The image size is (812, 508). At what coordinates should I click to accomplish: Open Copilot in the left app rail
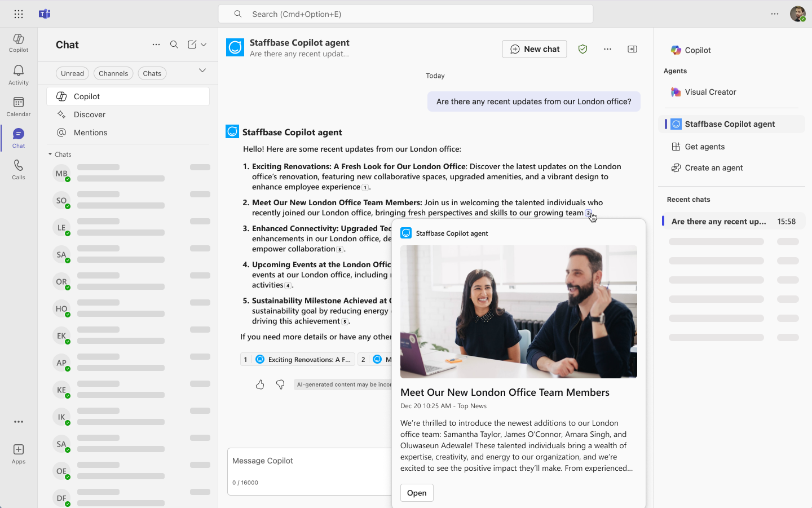point(19,43)
